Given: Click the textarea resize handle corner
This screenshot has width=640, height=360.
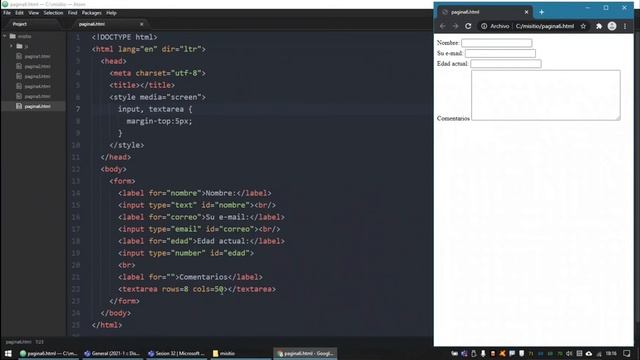Looking at the screenshot, I should coord(618,118).
